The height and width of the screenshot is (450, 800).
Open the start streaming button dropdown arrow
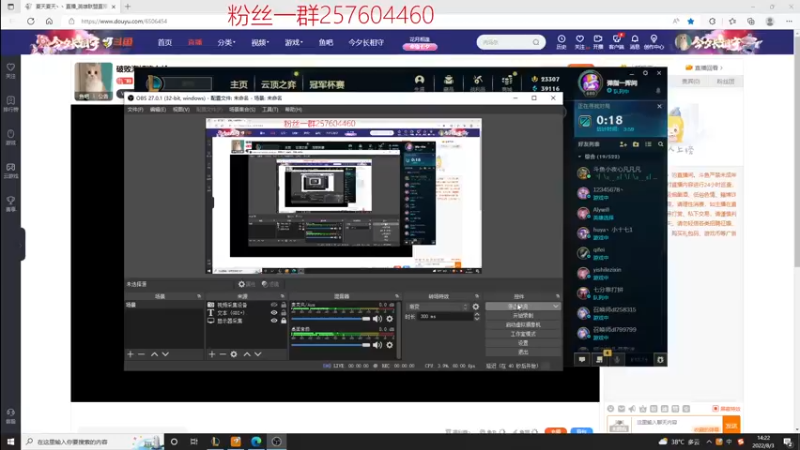(x=556, y=307)
